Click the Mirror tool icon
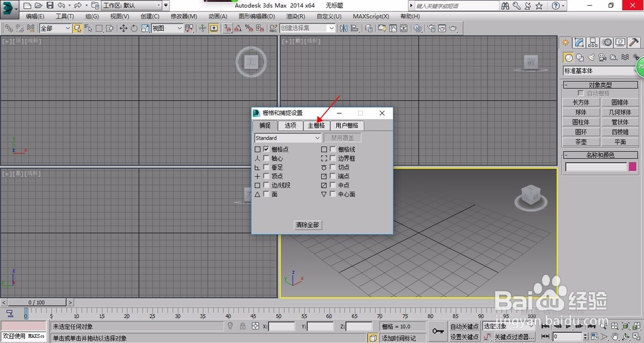The image size is (644, 343). click(344, 28)
